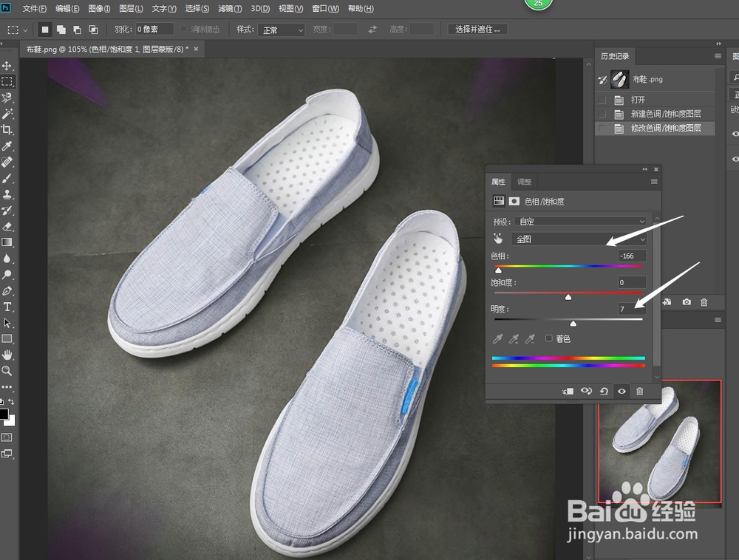
Task: Open the 窗口(W) menu
Action: [x=326, y=8]
